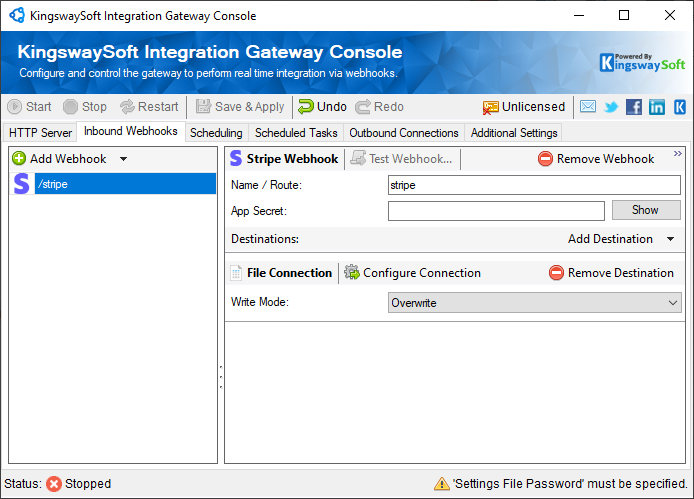Remove the File Connection destination

click(x=611, y=273)
